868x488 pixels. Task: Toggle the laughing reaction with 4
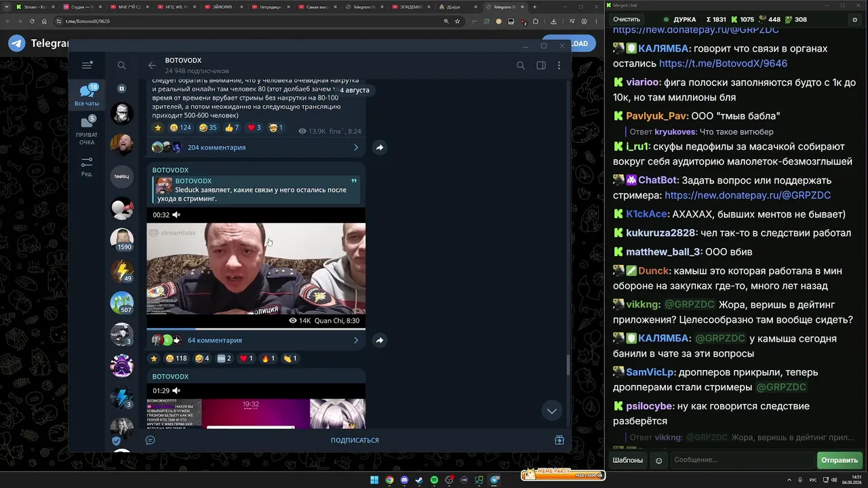point(202,359)
